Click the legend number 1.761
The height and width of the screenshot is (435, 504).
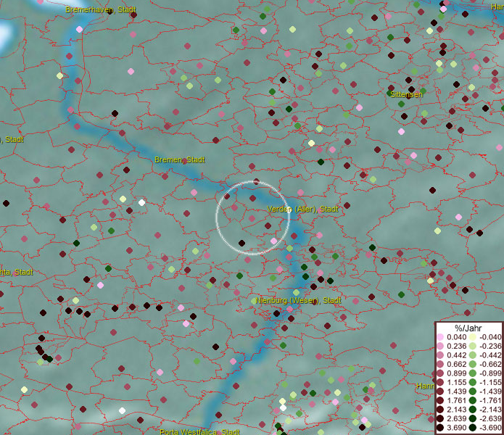[457, 400]
